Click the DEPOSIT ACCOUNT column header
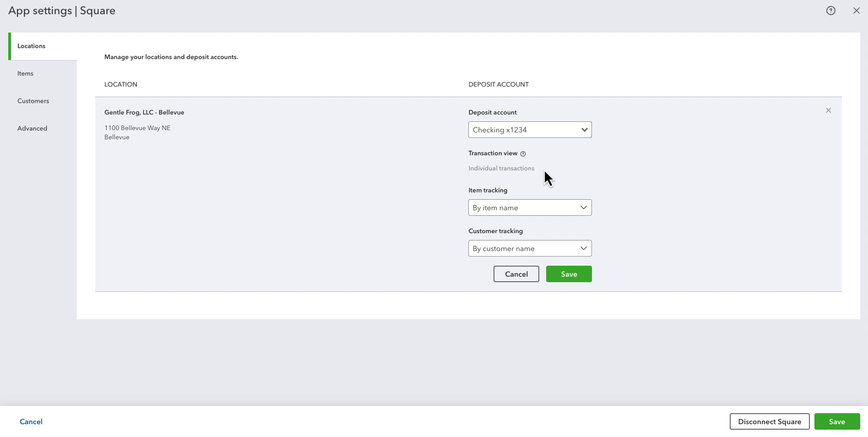The image size is (868, 437). click(499, 84)
